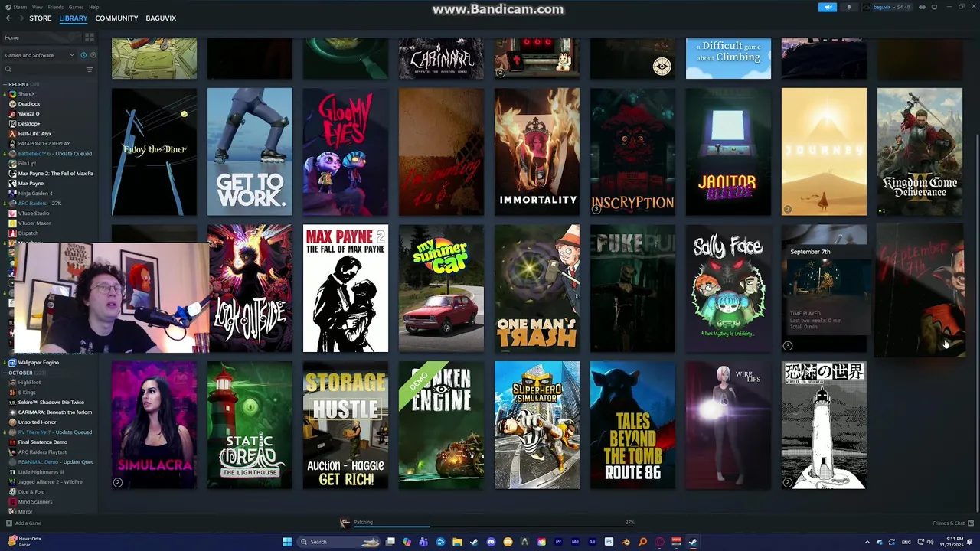The height and width of the screenshot is (551, 980).
Task: Open the Static Dread cover
Action: [250, 425]
